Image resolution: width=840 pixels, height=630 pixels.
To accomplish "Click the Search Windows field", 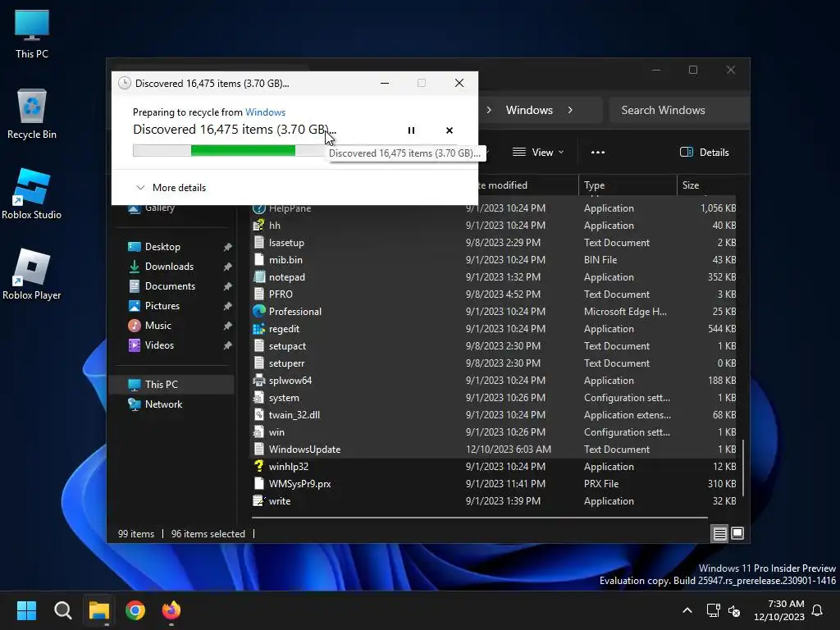I will pos(678,110).
